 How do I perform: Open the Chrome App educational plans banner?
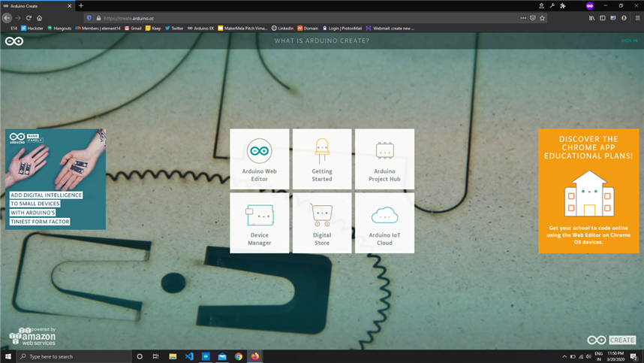[x=588, y=191]
